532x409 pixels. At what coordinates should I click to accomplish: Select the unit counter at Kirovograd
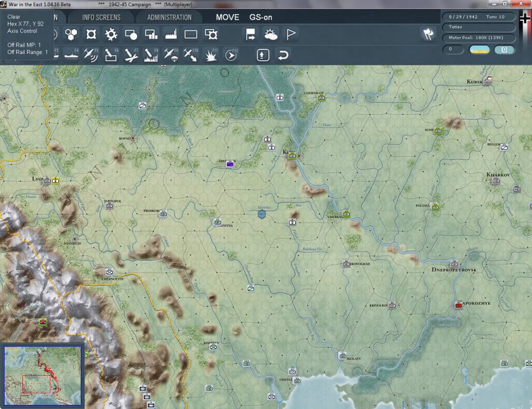346,263
